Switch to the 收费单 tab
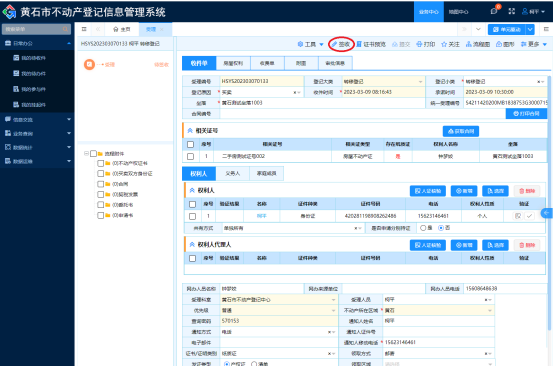554x366 pixels. click(267, 63)
